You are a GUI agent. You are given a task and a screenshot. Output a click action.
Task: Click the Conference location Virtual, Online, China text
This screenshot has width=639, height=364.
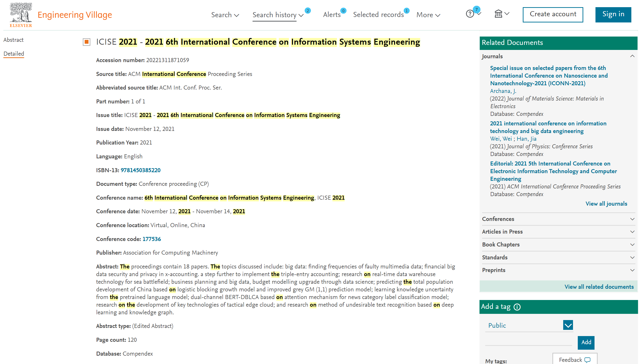point(177,225)
